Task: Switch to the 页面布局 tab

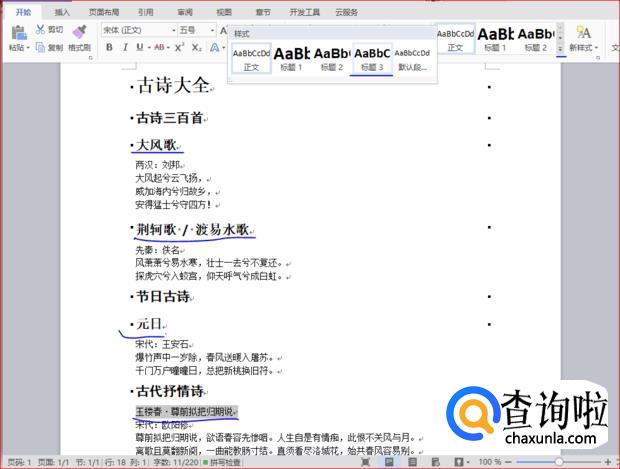Action: 104,12
